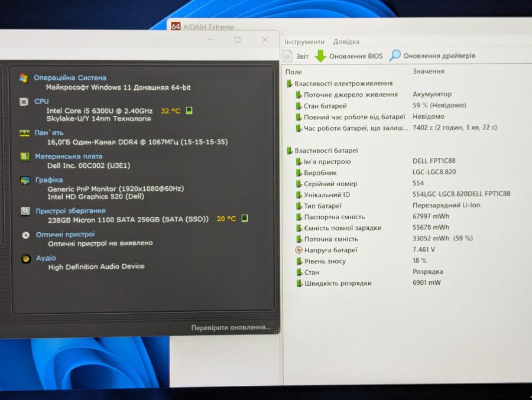Click the monitor Графіка icon
The image size is (532, 400).
pos(25,180)
